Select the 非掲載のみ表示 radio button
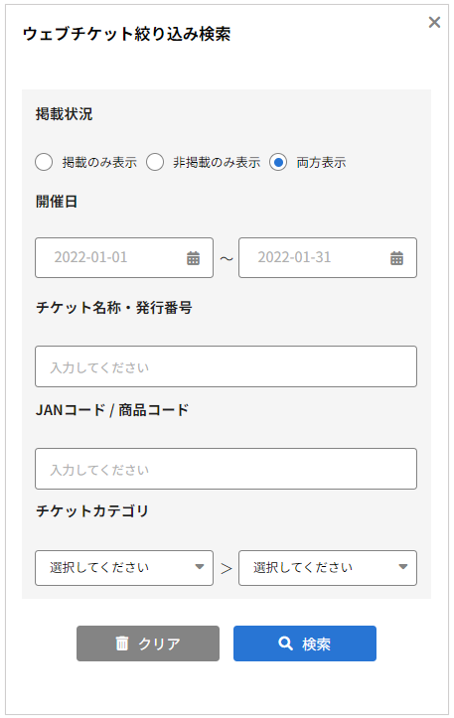The width and height of the screenshot is (454, 718). [x=155, y=162]
